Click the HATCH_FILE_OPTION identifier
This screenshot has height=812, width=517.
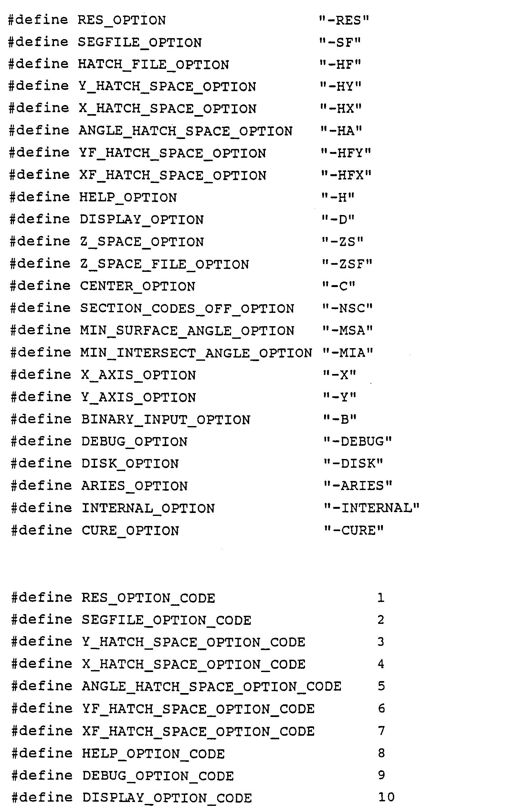(153, 64)
